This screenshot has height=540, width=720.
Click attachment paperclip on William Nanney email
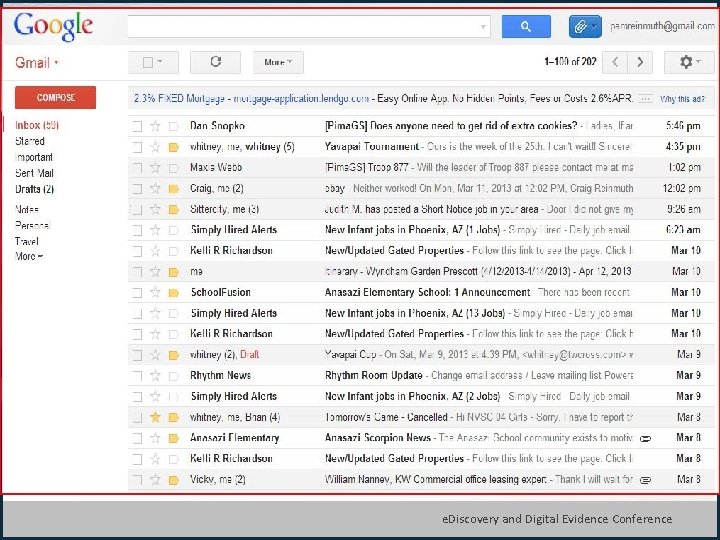(645, 480)
